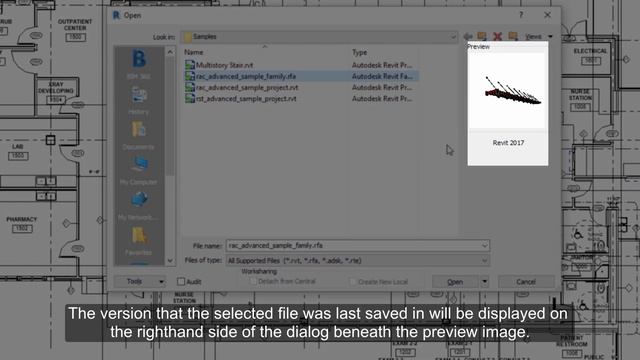Image resolution: width=640 pixels, height=360 pixels.
Task: Go up one folder level icon
Action: point(482,37)
